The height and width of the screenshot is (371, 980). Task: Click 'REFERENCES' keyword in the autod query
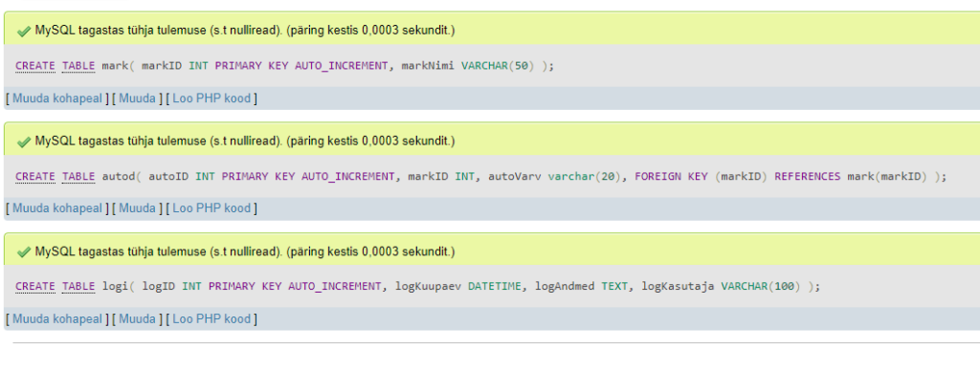click(808, 176)
